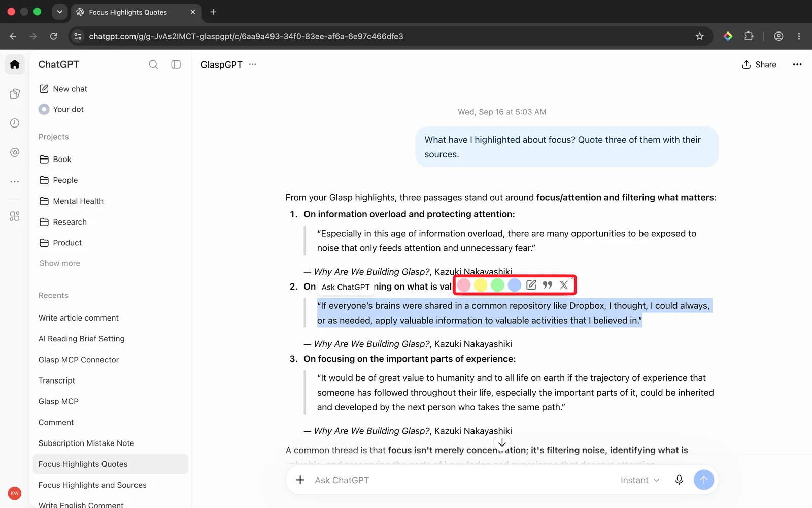Viewport: 812px width, 508px height.
Task: Focus the Ask ChatGPT message field
Action: [462, 480]
